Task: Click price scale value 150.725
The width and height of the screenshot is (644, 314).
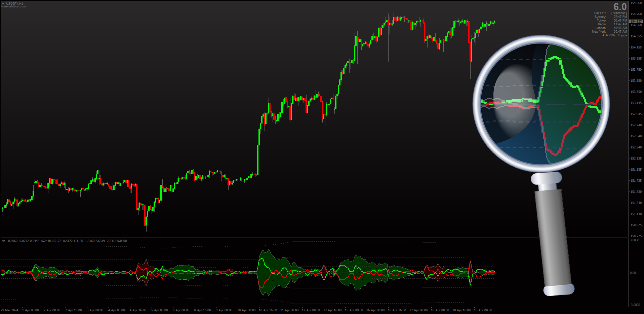Action: 636,236
